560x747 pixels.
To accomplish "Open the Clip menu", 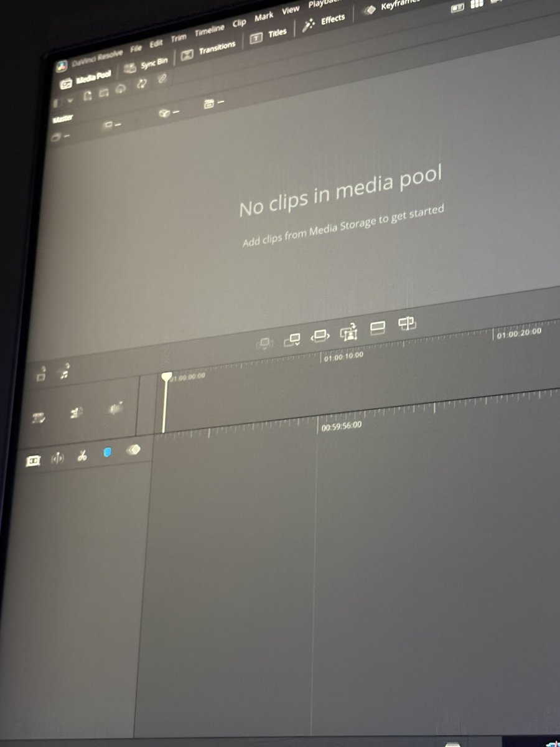I will [x=240, y=23].
